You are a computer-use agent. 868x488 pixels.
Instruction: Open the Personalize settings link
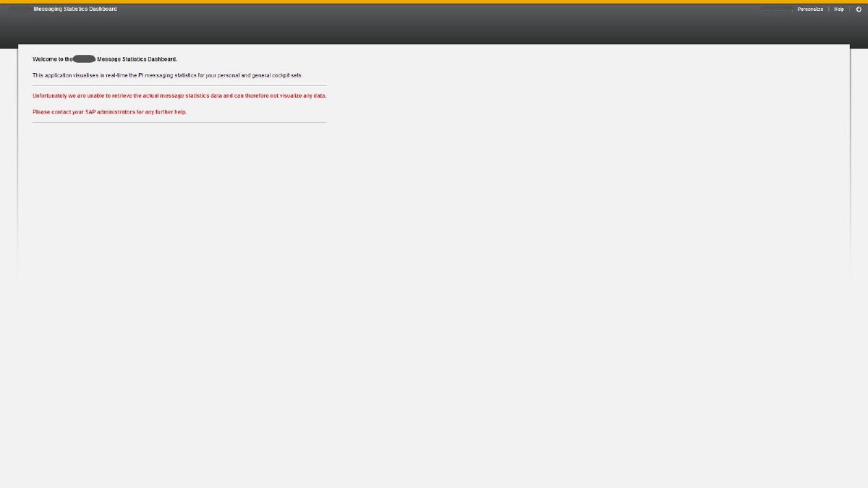810,9
